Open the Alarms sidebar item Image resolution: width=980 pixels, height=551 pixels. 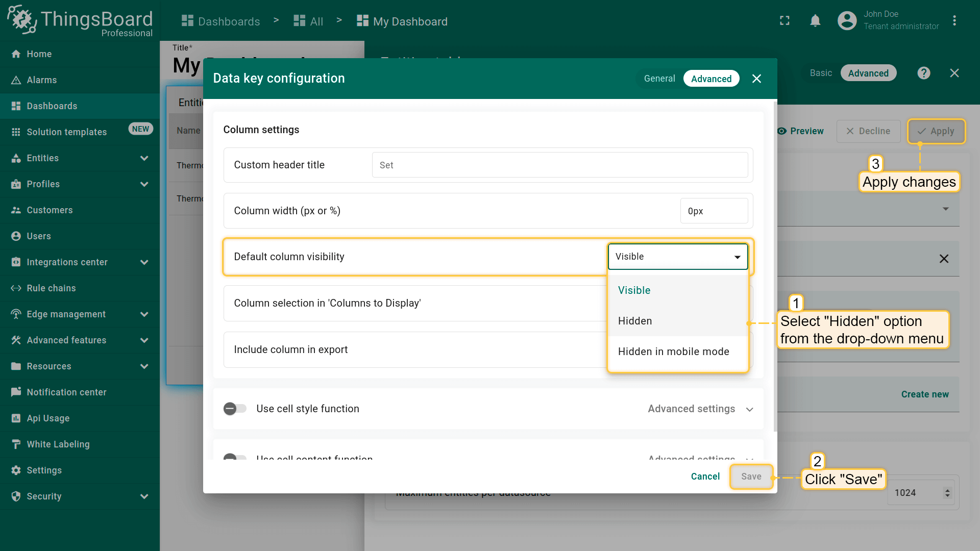click(x=41, y=80)
